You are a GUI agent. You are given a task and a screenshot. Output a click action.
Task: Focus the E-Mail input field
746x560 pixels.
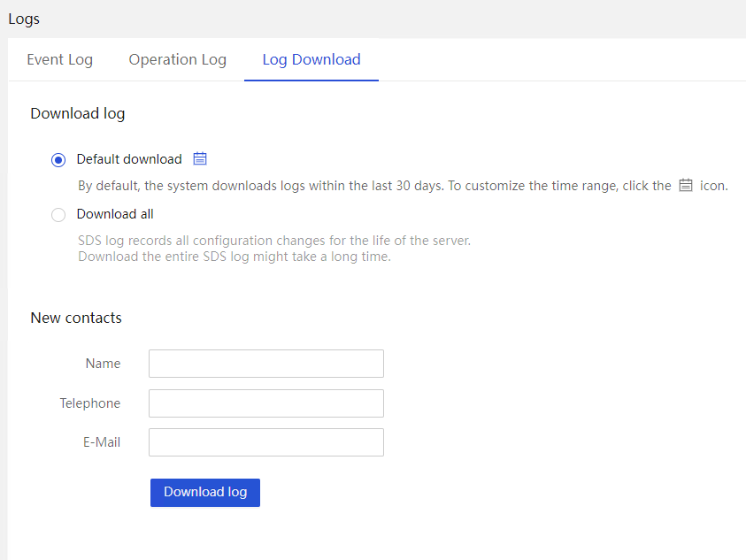266,442
